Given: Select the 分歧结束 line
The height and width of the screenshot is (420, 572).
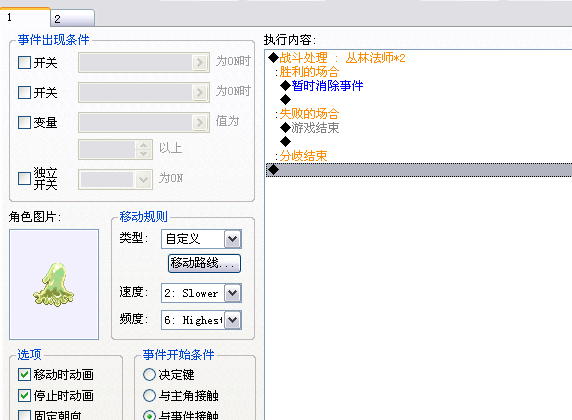Looking at the screenshot, I should point(303,156).
